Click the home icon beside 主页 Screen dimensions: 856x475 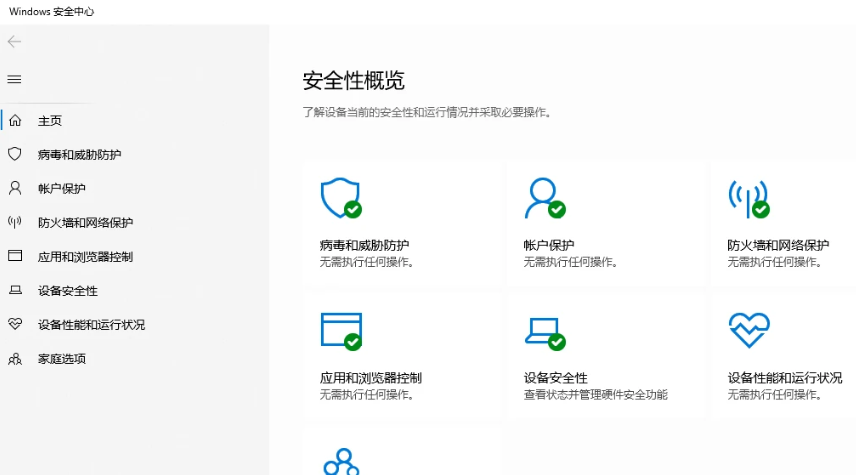coord(15,121)
